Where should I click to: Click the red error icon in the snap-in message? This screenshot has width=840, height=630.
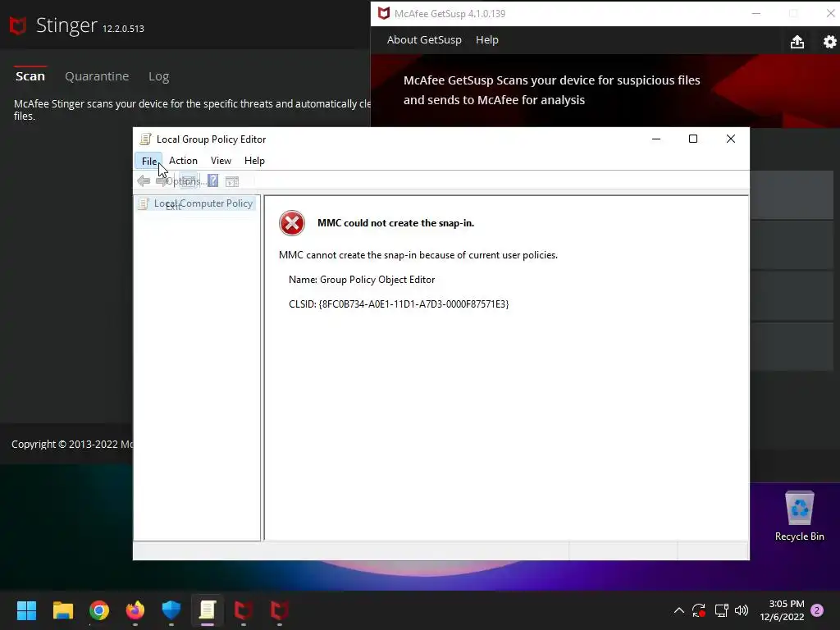pyautogui.click(x=292, y=223)
